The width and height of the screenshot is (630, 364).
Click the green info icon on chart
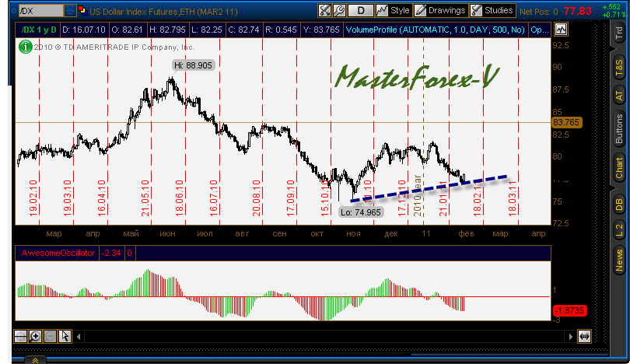tap(26, 47)
